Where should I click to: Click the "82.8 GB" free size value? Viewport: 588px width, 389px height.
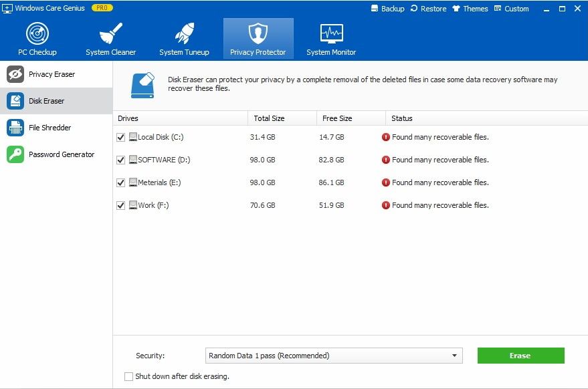point(332,160)
